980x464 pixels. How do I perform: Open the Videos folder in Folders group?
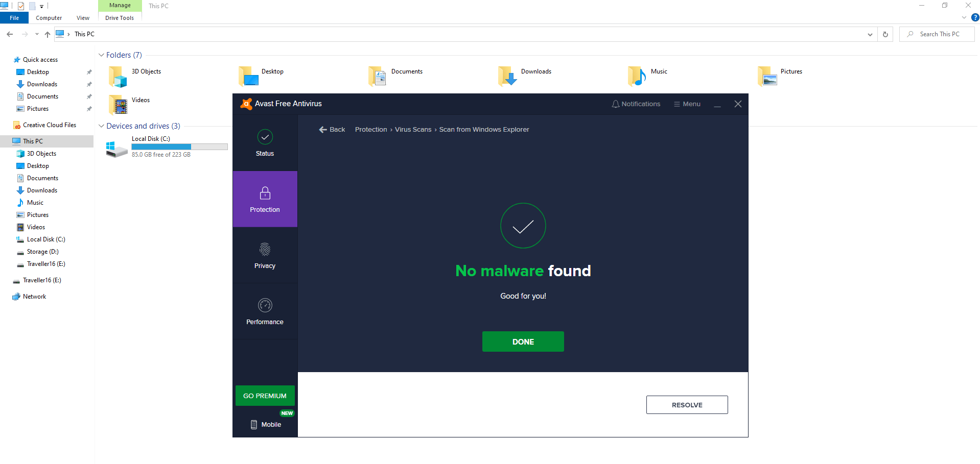(130, 105)
